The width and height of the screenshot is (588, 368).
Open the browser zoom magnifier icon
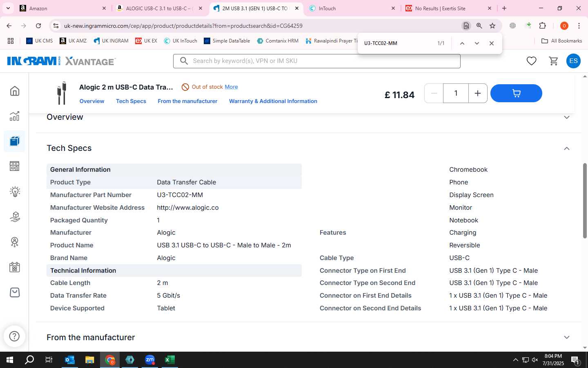[479, 26]
